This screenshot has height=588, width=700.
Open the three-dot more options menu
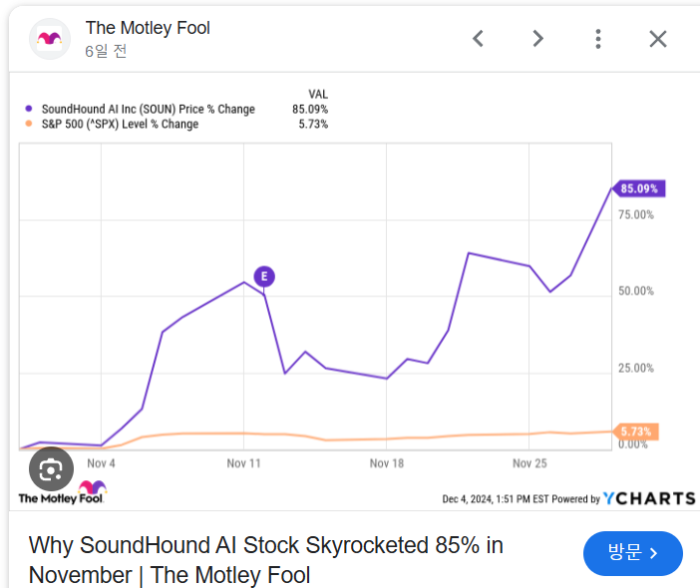click(x=598, y=39)
